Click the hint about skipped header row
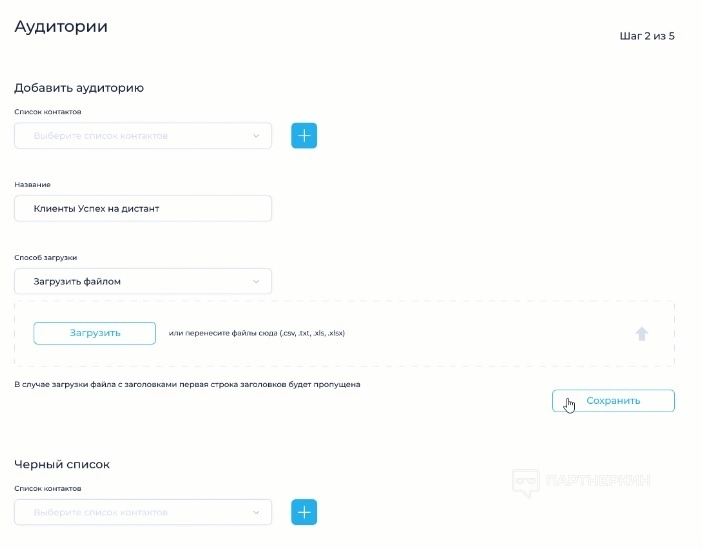The image size is (701, 550). [x=187, y=383]
